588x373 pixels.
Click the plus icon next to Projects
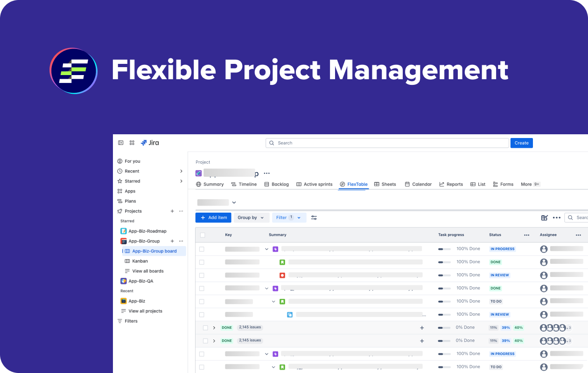172,211
